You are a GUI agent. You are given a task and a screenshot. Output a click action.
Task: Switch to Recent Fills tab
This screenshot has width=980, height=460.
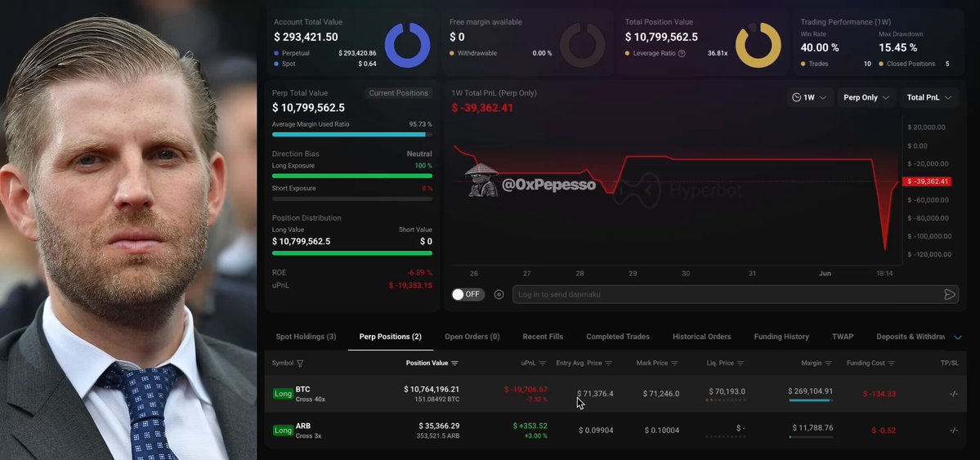click(x=543, y=337)
